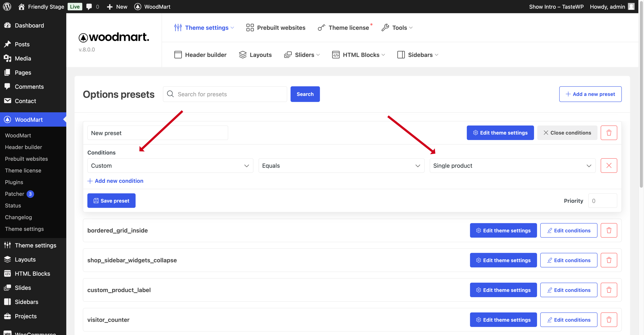Click Save preset button

[x=111, y=201]
